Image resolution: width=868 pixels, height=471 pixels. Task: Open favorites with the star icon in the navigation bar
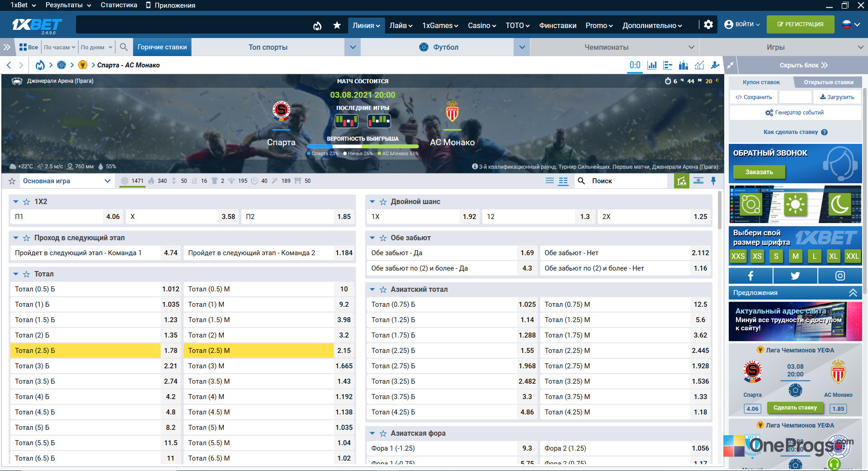(x=337, y=25)
